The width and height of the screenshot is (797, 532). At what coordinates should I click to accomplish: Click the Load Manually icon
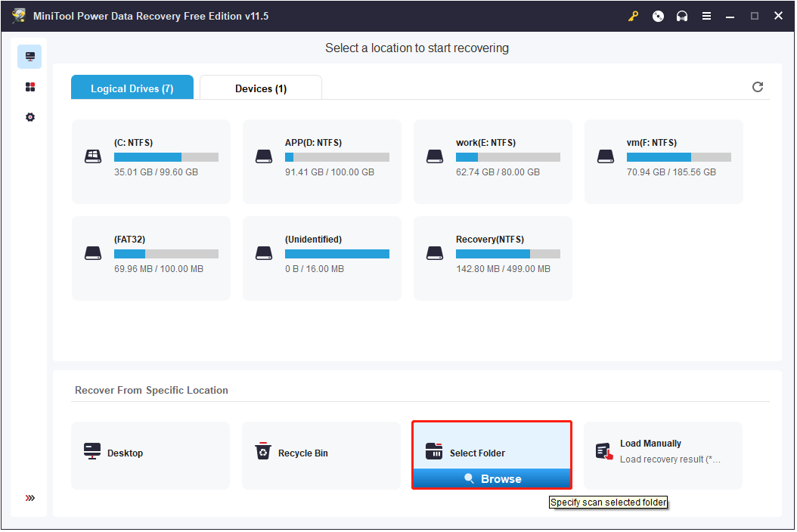click(604, 451)
